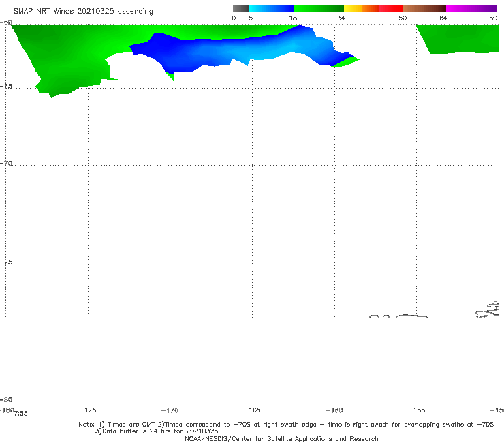Click the latitude label "-70"
The height and width of the screenshot is (443, 504).
[x=6, y=164]
